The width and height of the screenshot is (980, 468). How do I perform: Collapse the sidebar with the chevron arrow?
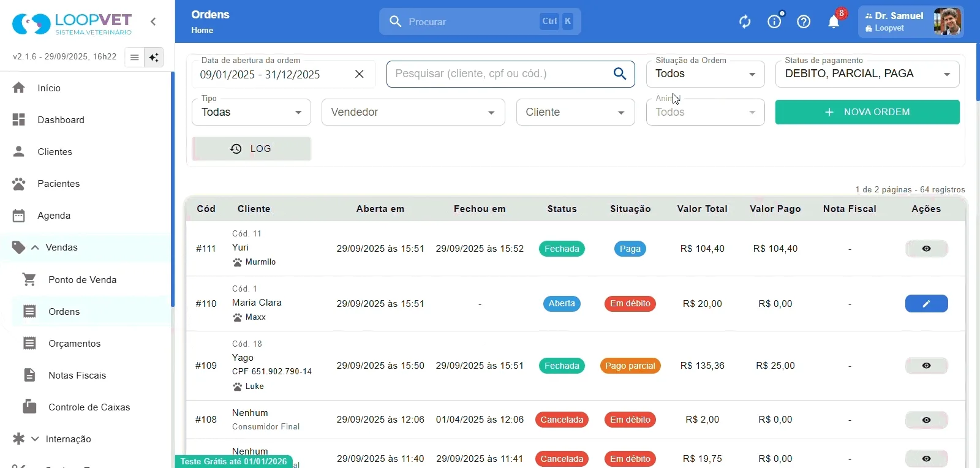(x=153, y=21)
